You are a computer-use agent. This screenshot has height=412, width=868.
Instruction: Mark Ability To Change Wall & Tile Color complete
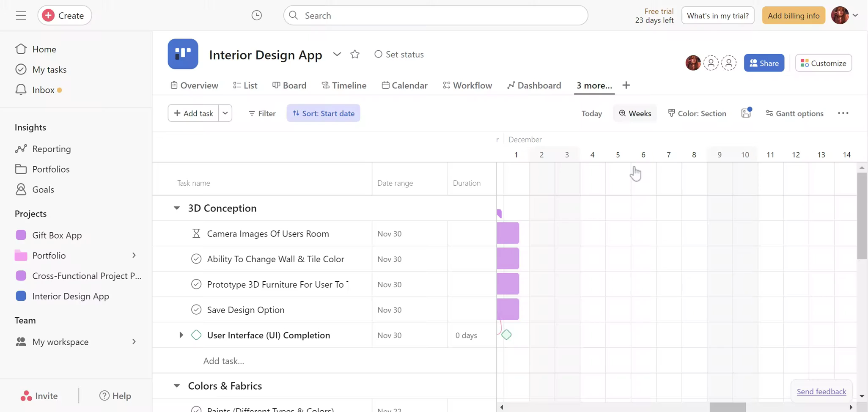coord(196,259)
